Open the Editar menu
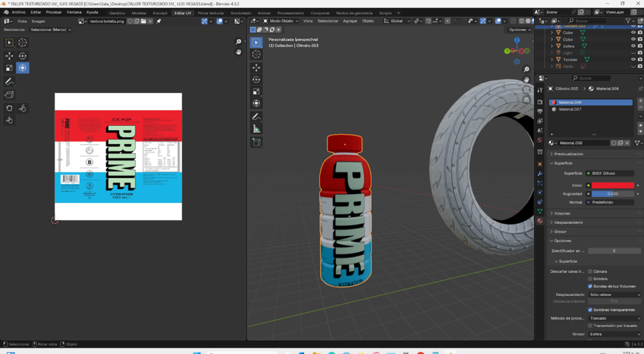This screenshot has height=354, width=644. [x=36, y=13]
